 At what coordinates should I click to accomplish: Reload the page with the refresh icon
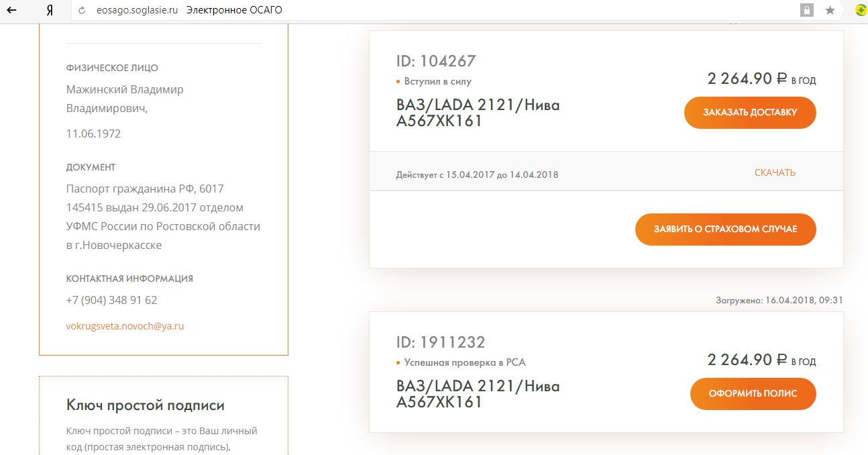tap(82, 10)
